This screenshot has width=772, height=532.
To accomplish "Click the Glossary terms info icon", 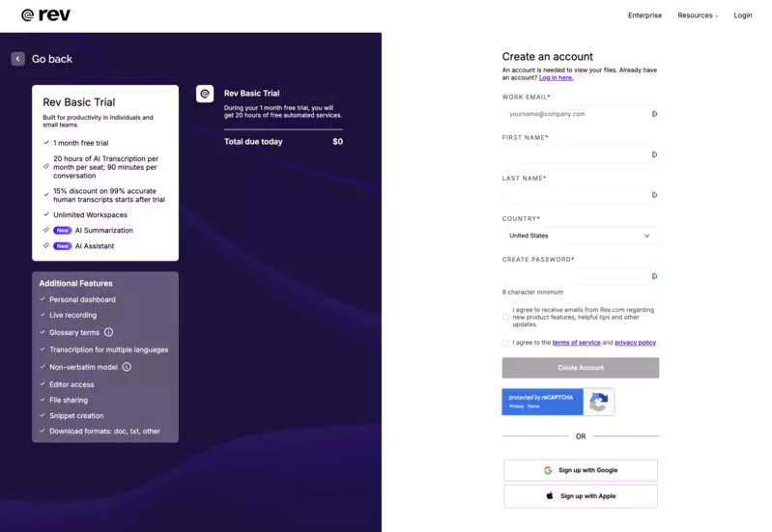I will [x=109, y=332].
